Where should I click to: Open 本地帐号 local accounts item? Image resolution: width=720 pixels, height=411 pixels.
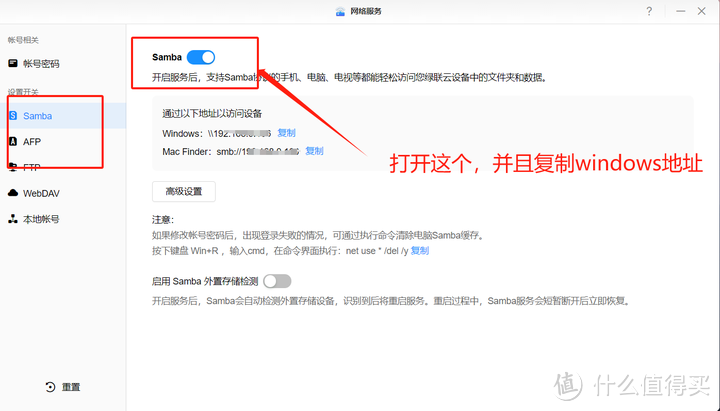click(63, 219)
